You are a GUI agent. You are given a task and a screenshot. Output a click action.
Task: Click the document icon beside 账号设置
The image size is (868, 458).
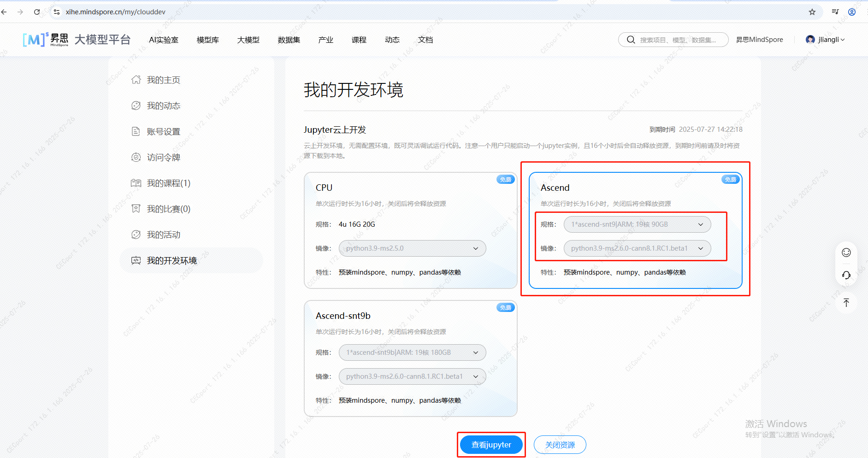[x=136, y=131]
